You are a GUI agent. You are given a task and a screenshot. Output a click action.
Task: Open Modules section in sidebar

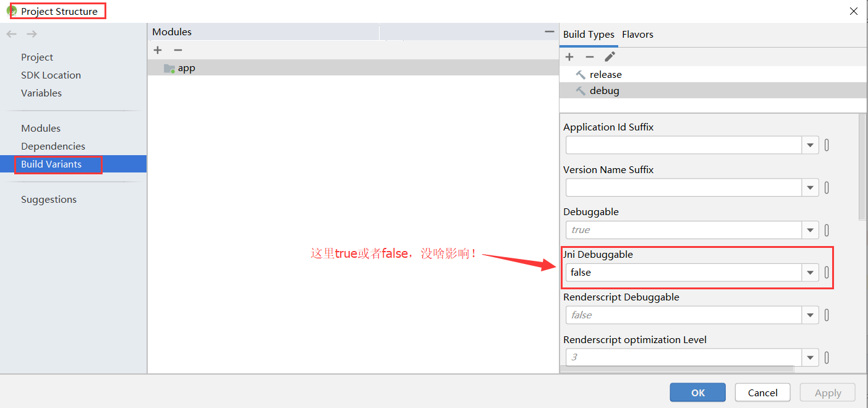click(41, 129)
